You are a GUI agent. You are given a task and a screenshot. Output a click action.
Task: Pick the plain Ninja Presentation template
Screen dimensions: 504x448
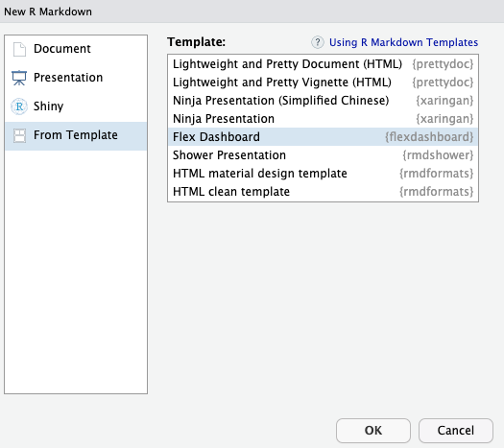(323, 119)
